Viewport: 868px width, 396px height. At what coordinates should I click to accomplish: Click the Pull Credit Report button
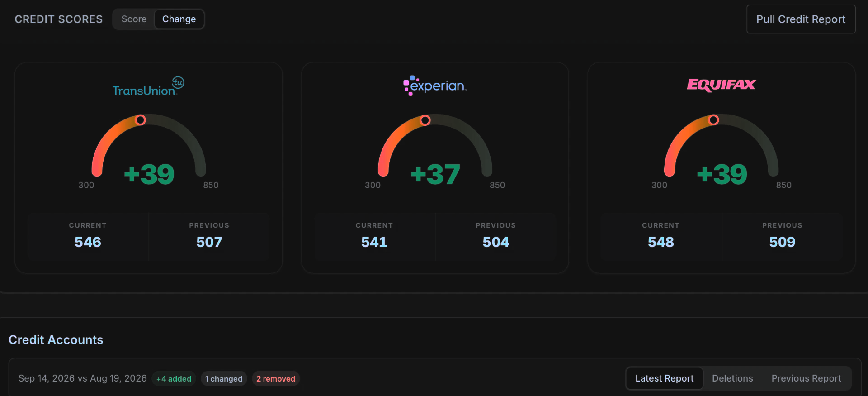pos(801,19)
